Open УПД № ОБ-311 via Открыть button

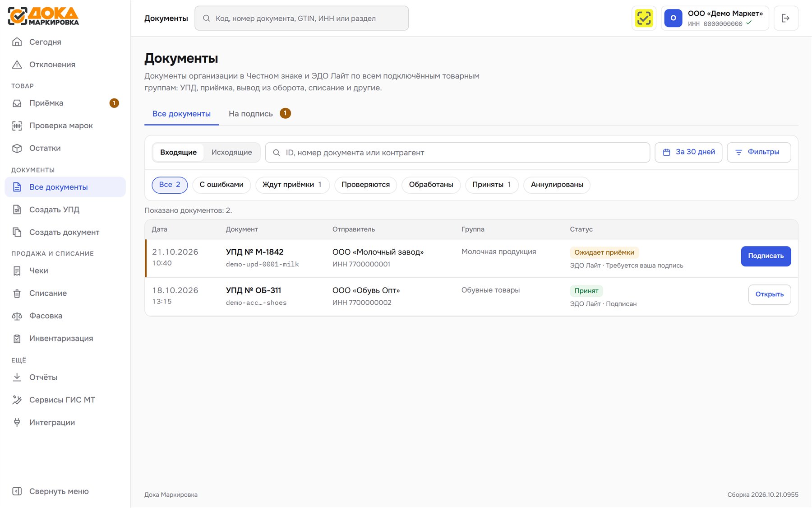[769, 294]
